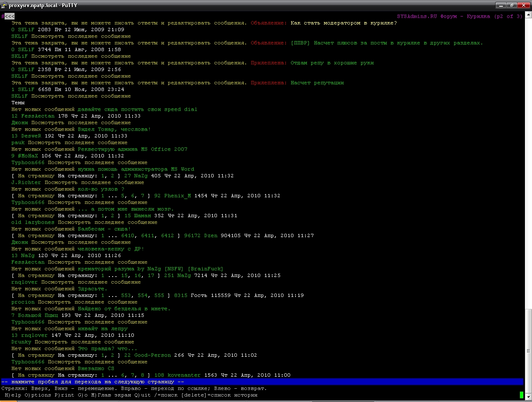Image resolution: width=532 pixels, height=402 pixels.
Task: Open announcement '[ППВР] Насчет плюсов за посты'
Action: (x=387, y=43)
